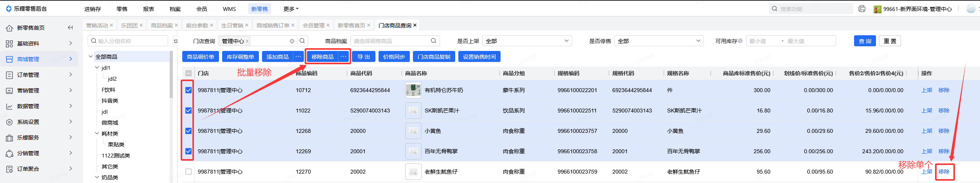Open the WMS menu

(x=230, y=9)
